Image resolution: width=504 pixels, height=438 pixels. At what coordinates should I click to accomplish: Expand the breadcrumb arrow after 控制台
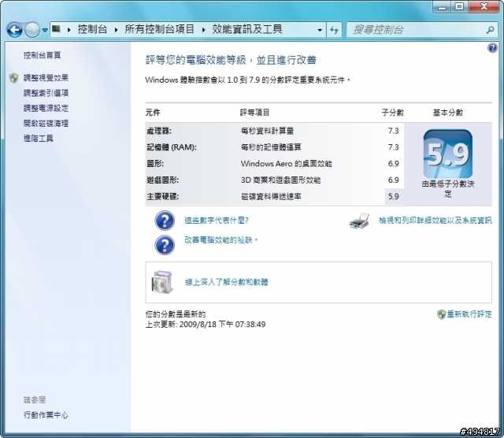click(117, 29)
